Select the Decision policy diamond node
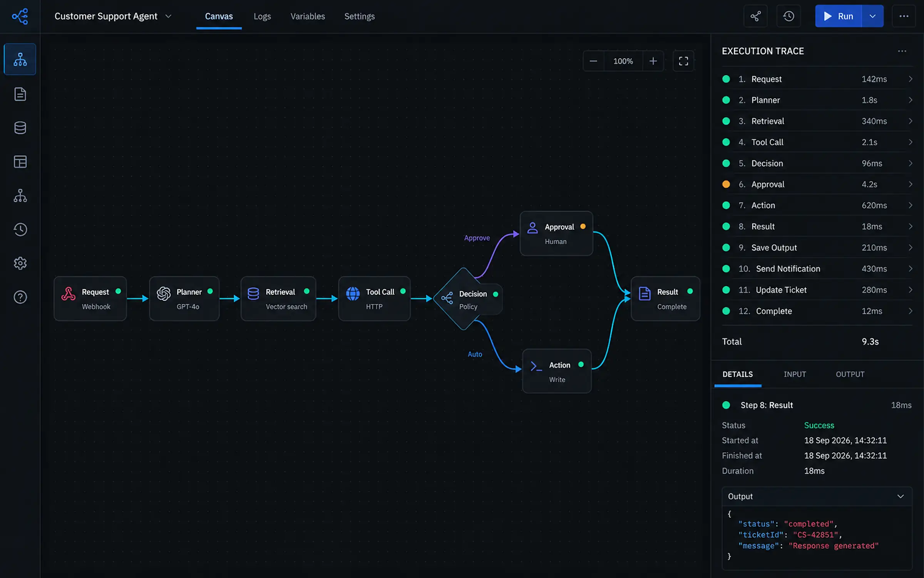The height and width of the screenshot is (578, 924). (x=467, y=299)
